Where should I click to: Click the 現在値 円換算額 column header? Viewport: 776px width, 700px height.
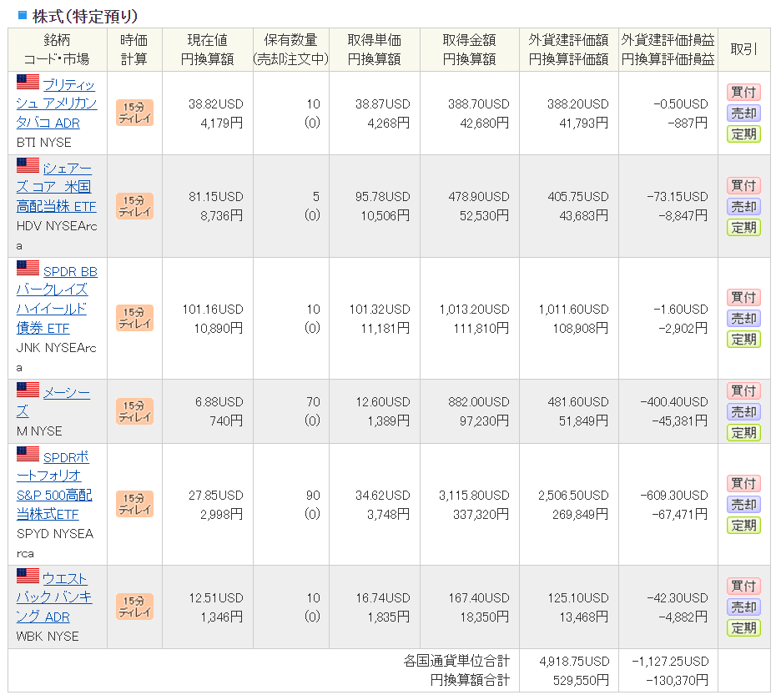(x=208, y=49)
